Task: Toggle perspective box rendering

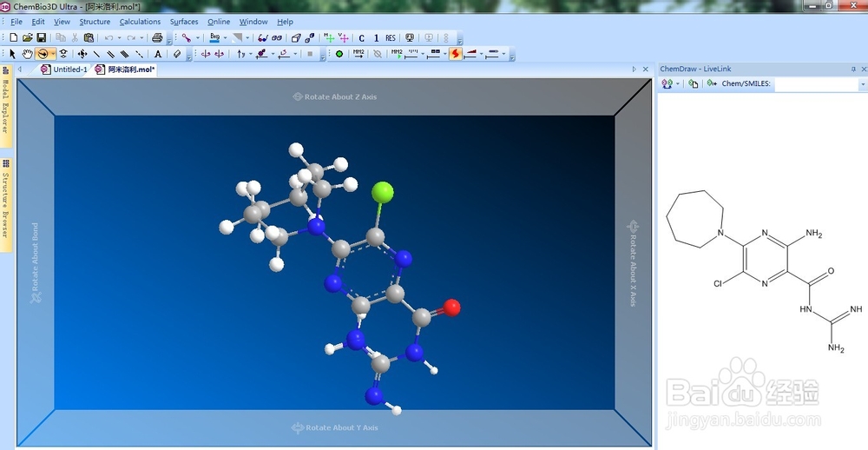Action: click(296, 37)
